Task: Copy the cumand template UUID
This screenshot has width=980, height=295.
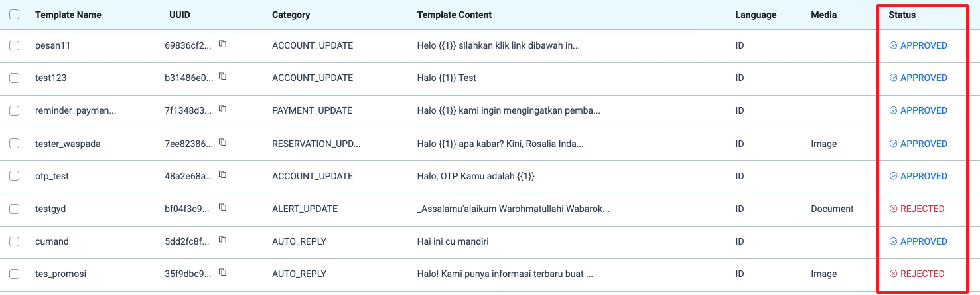Action: click(223, 240)
